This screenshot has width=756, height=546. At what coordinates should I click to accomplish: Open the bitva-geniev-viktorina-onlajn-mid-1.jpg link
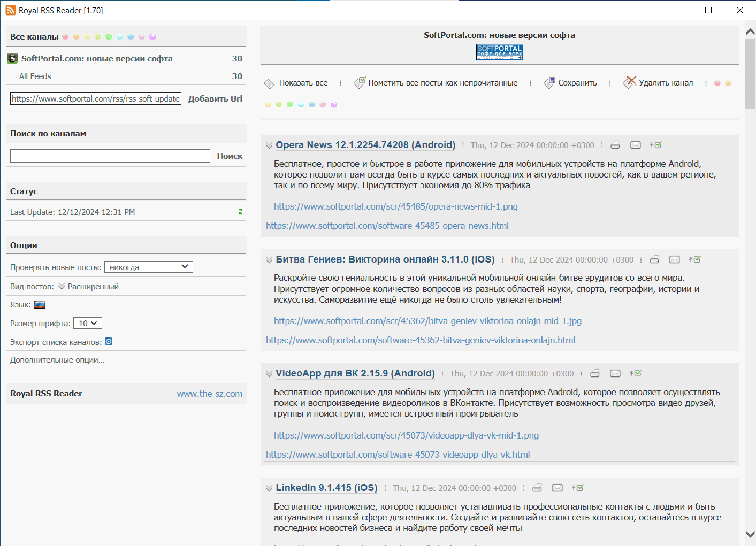pos(428,321)
